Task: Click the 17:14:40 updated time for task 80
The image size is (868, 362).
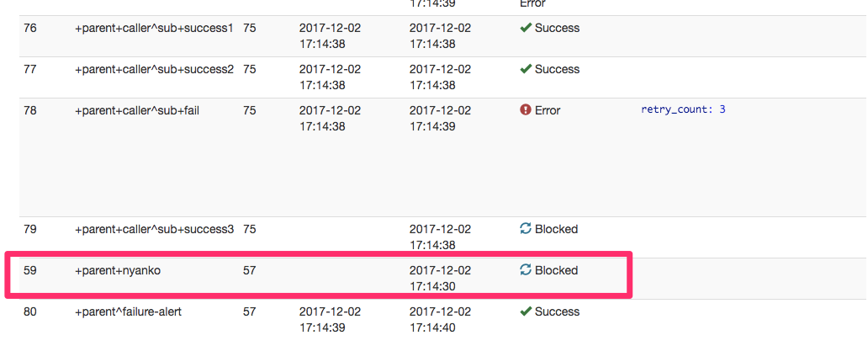Action: click(432, 327)
